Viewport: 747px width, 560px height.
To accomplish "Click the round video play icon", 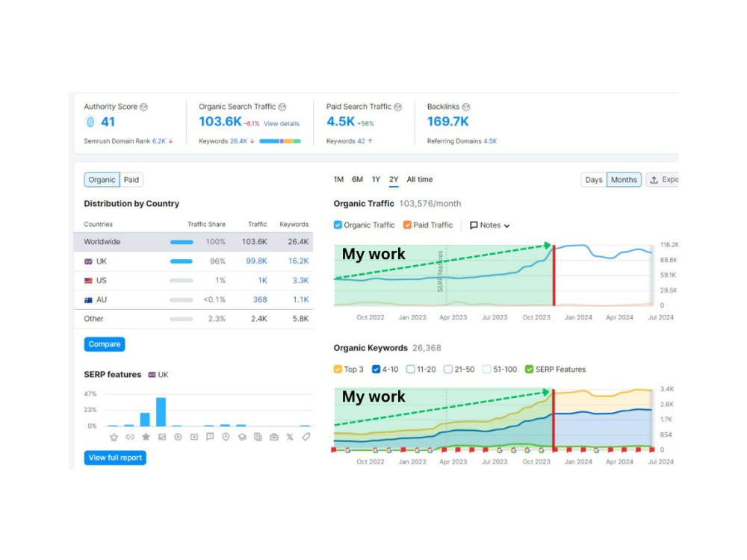I will 178,437.
